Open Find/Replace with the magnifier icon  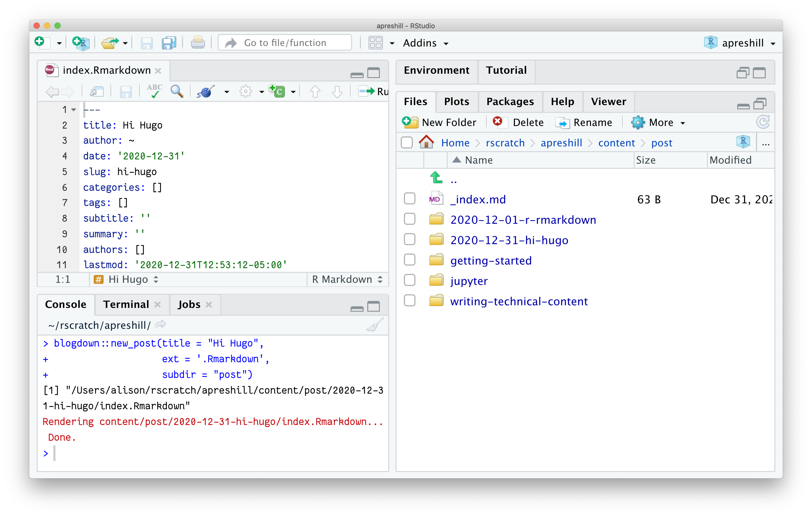177,91
